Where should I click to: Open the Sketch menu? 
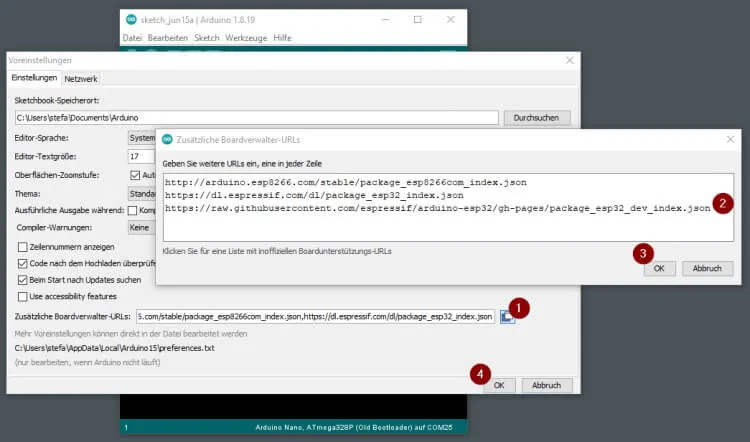207,38
